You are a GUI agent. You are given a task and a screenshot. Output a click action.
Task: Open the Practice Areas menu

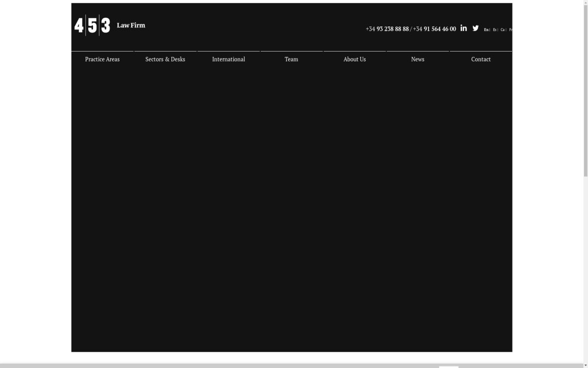pos(102,59)
